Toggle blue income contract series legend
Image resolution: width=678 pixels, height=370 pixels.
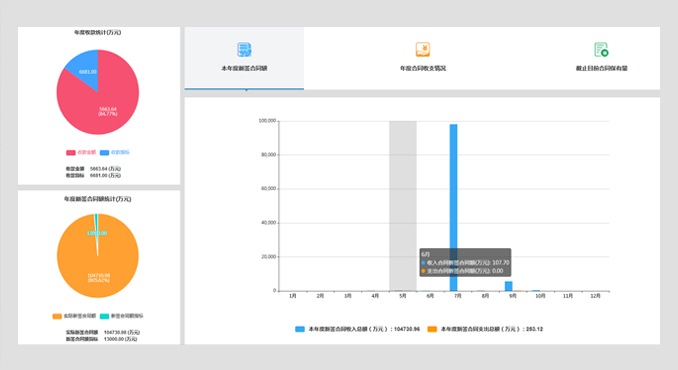click(x=357, y=329)
